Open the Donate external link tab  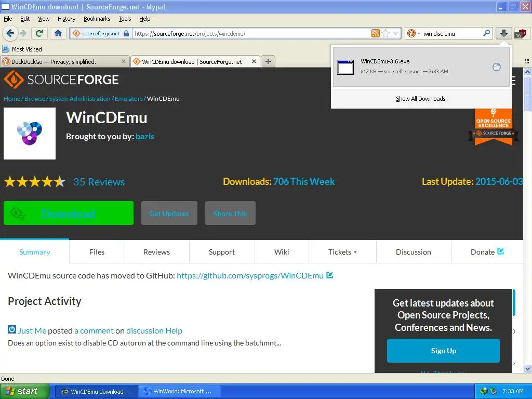pyautogui.click(x=487, y=252)
